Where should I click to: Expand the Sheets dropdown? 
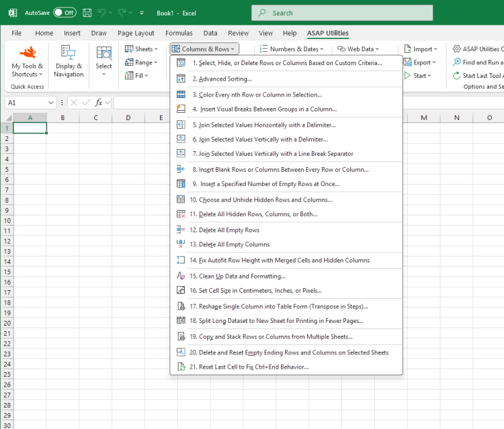tap(142, 49)
